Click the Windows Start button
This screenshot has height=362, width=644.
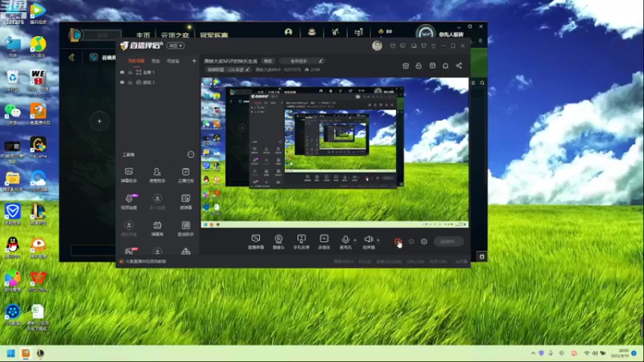pyautogui.click(x=11, y=353)
